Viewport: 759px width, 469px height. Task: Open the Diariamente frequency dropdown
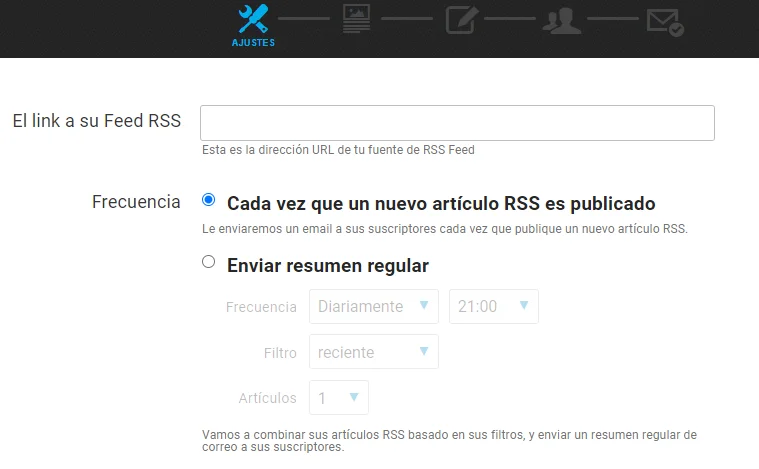point(374,306)
